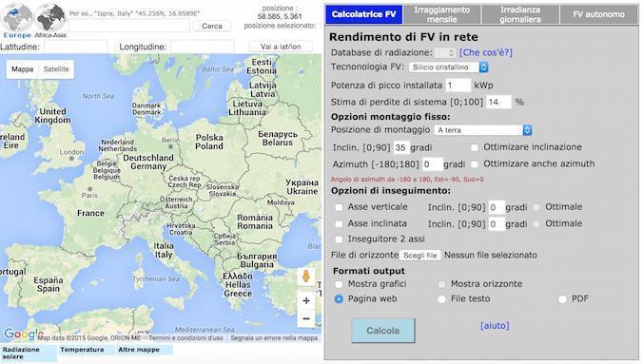The width and height of the screenshot is (643, 364).
Task: Select Radiazione solare map tab
Action: (28, 353)
